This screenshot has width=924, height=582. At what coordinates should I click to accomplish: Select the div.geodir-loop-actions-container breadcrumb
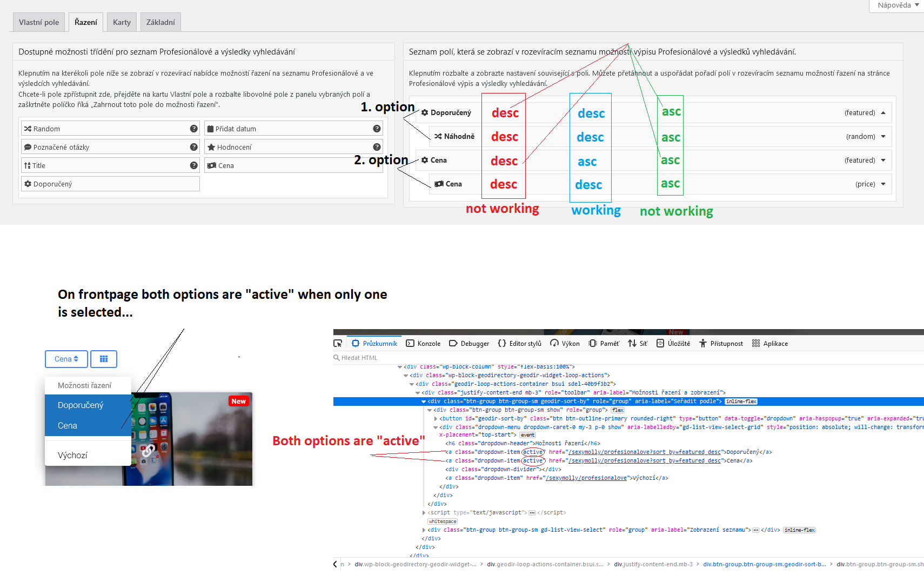pyautogui.click(x=545, y=564)
